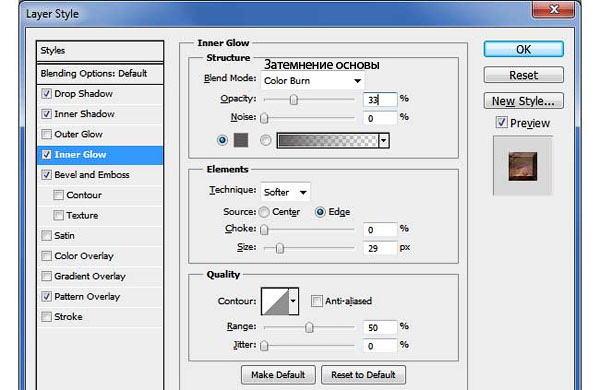This screenshot has width=600, height=390.
Task: Toggle the Inner Shadow checkbox
Action: pyautogui.click(x=46, y=114)
